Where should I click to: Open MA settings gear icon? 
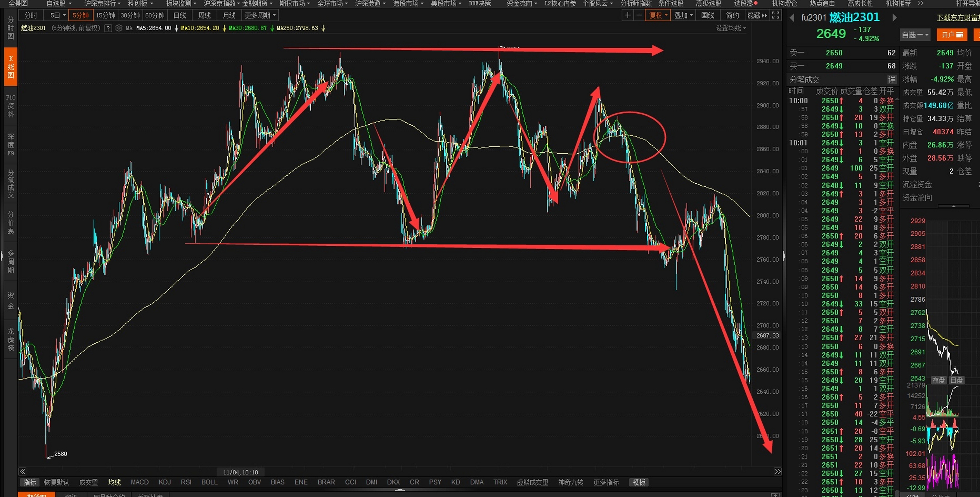(119, 28)
